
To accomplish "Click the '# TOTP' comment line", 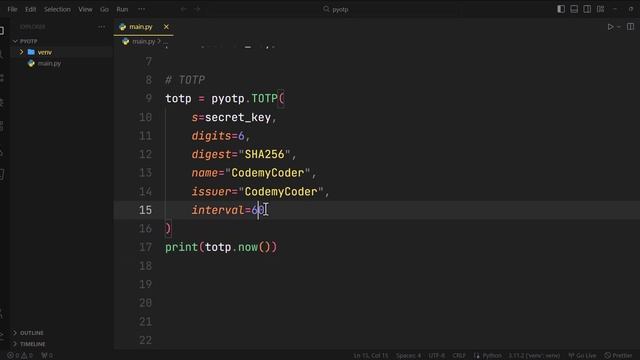I will pyautogui.click(x=185, y=80).
